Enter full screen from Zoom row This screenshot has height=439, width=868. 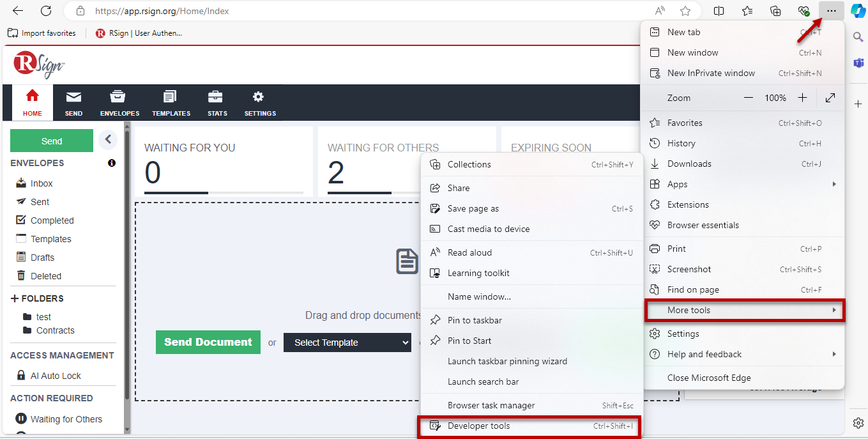[830, 98]
